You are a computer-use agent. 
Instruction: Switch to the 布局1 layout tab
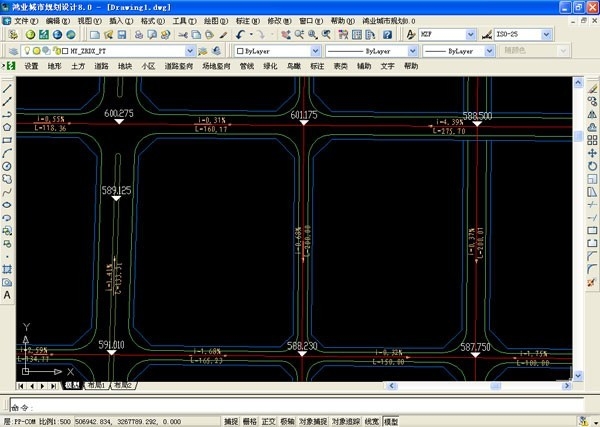(x=96, y=385)
